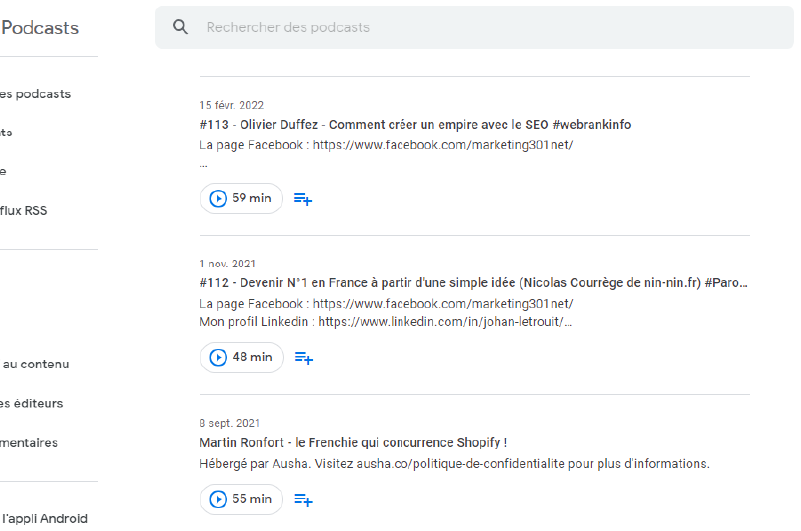Image resolution: width=801 pixels, height=531 pixels.
Task: Open the Olivier Duffez #113 episode title
Action: pyautogui.click(x=415, y=125)
